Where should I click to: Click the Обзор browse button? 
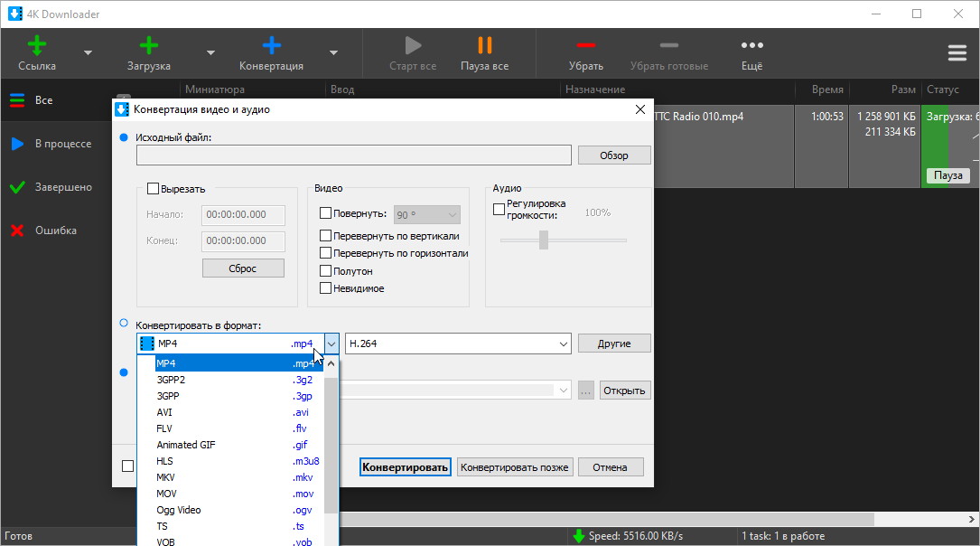pos(614,155)
